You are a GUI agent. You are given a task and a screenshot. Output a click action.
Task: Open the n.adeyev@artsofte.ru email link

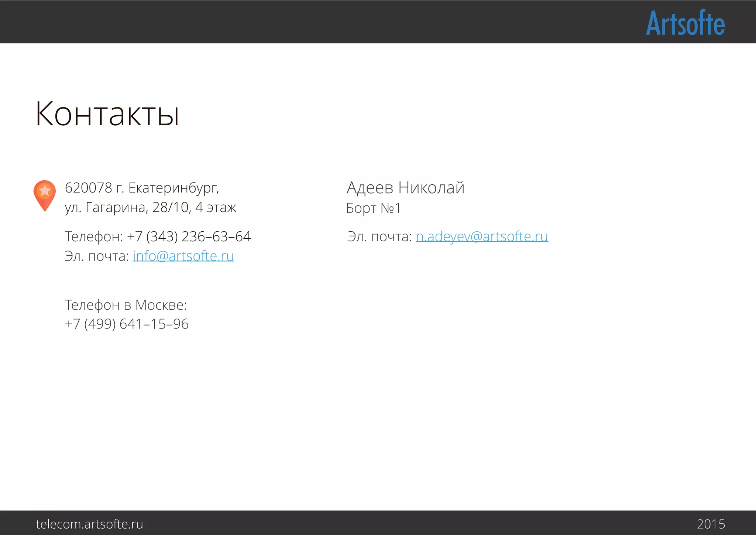coord(482,236)
